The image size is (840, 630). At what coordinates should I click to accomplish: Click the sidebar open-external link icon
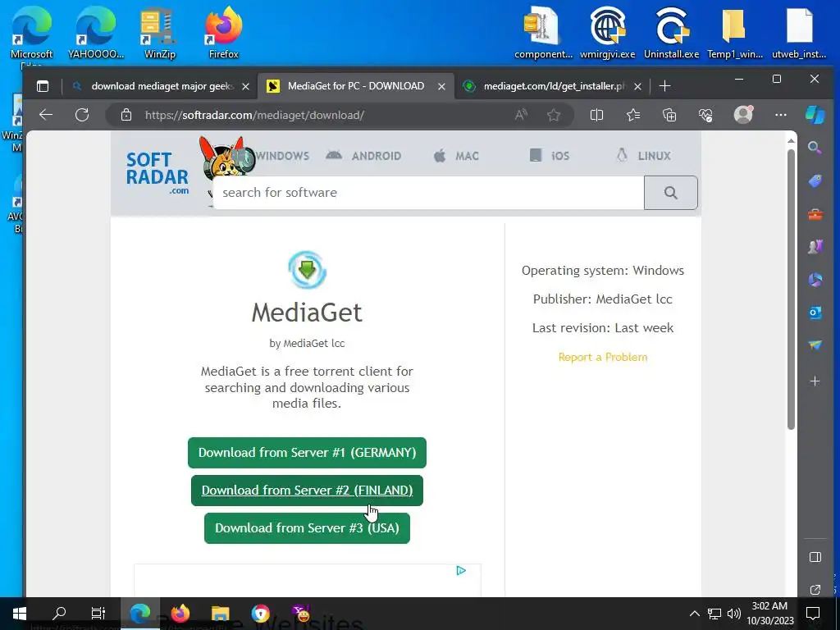point(815,590)
